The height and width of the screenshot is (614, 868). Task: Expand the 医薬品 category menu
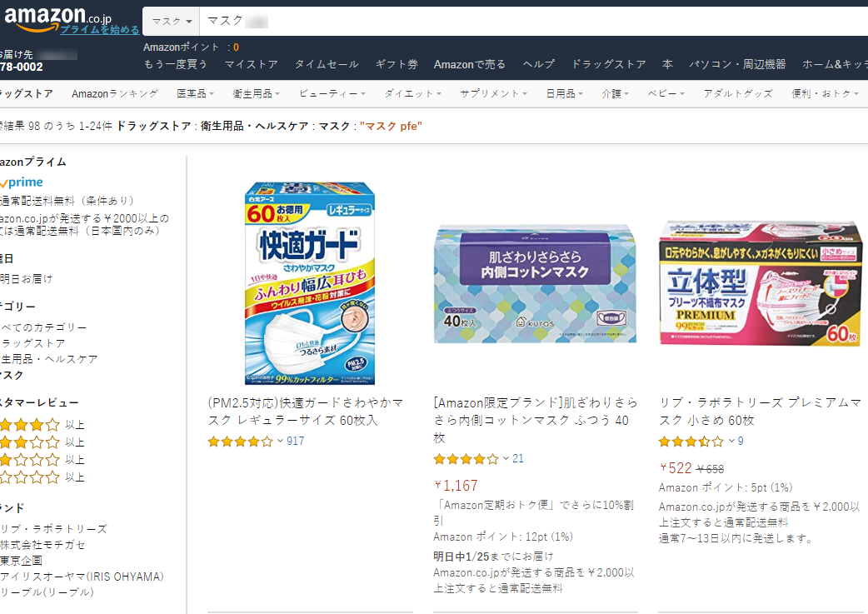point(195,94)
